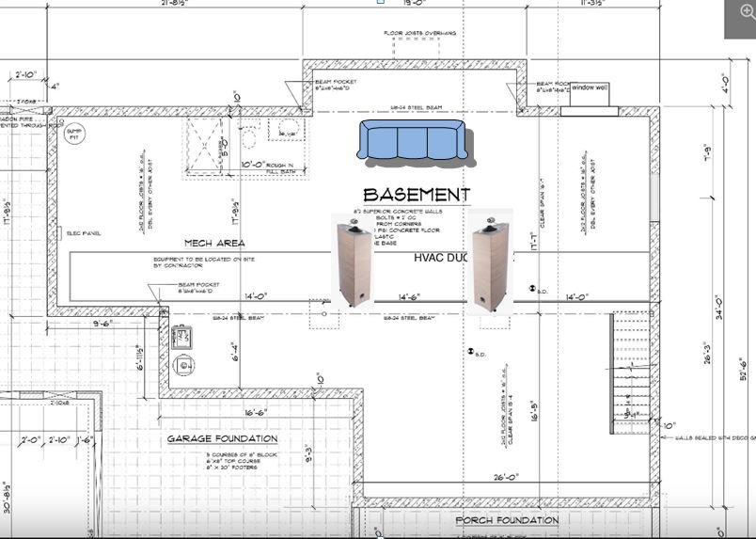This screenshot has width=756, height=539.
Task: Click the HVAC DUCT text label
Action: point(441,258)
